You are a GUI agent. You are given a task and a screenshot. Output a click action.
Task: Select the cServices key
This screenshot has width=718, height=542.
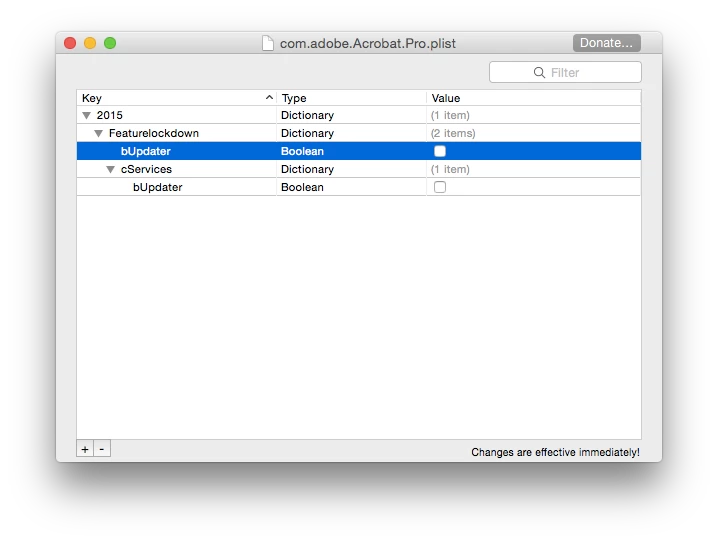click(x=146, y=169)
